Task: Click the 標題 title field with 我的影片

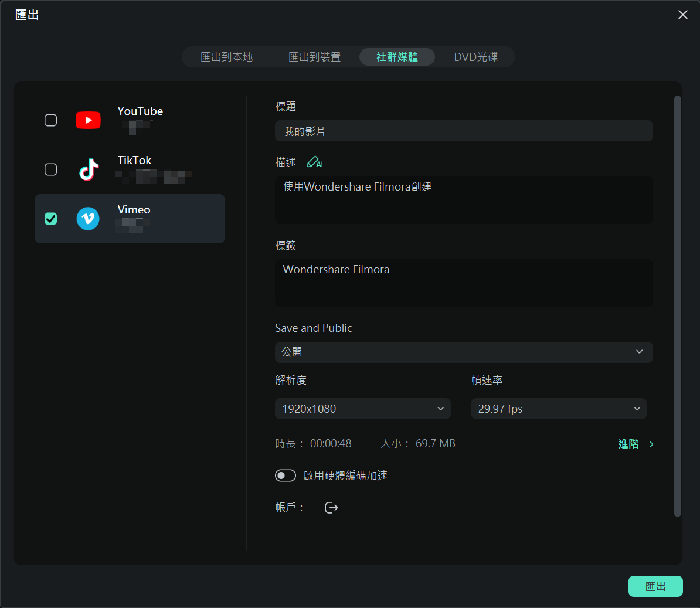Action: [x=464, y=131]
